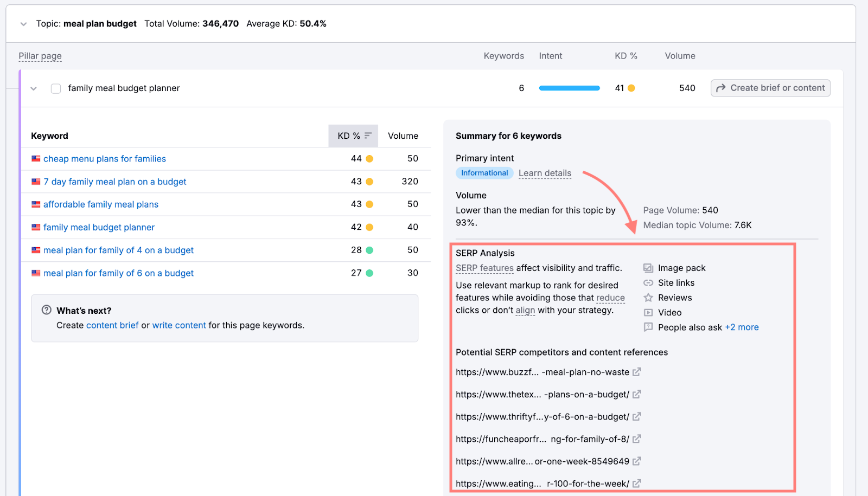Check the family meal budget planner checkbox
The height and width of the screenshot is (496, 868).
tap(55, 88)
